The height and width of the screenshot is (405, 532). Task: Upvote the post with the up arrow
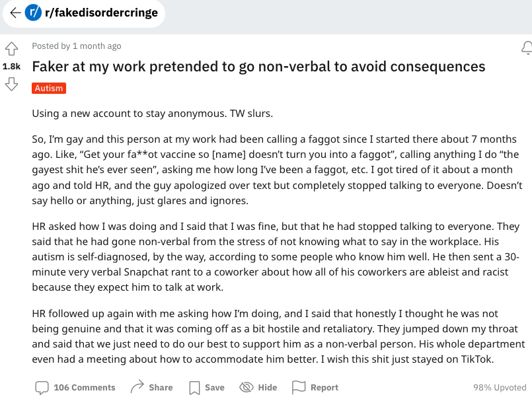(x=11, y=49)
